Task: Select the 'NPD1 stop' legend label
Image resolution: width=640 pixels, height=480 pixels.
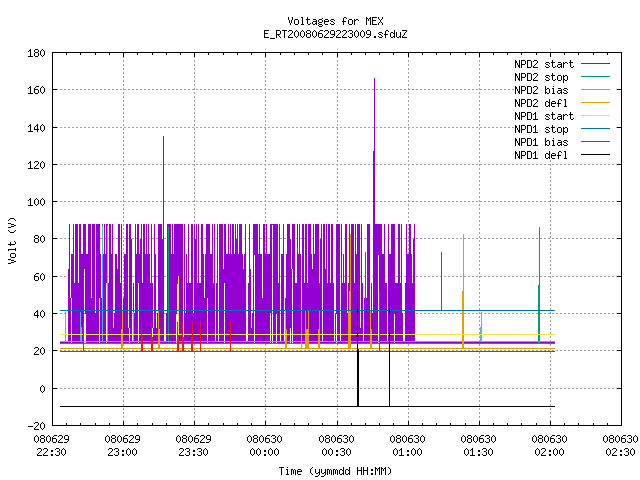Action: tap(541, 129)
